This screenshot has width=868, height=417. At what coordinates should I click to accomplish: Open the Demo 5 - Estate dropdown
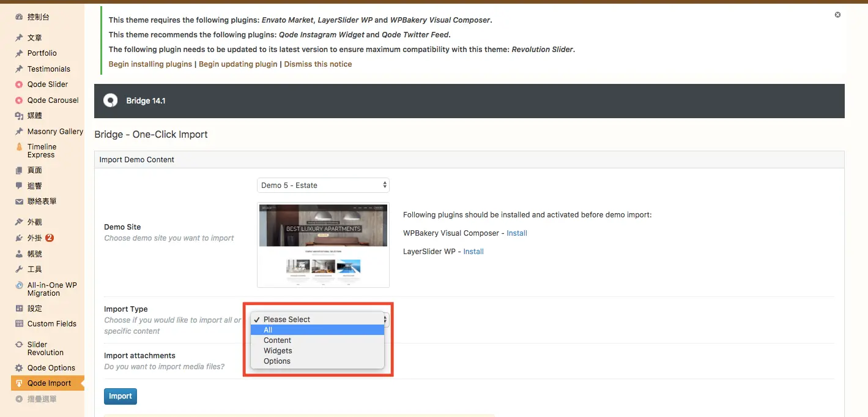[323, 185]
